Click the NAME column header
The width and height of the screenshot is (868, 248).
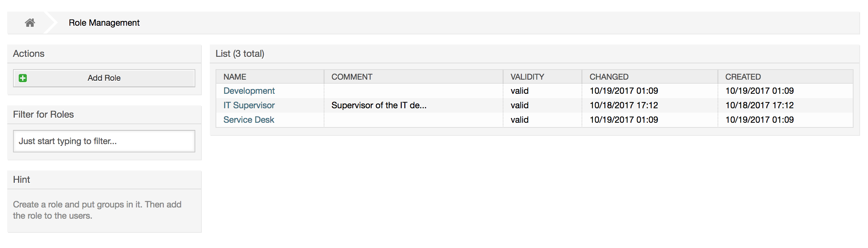pyautogui.click(x=235, y=77)
